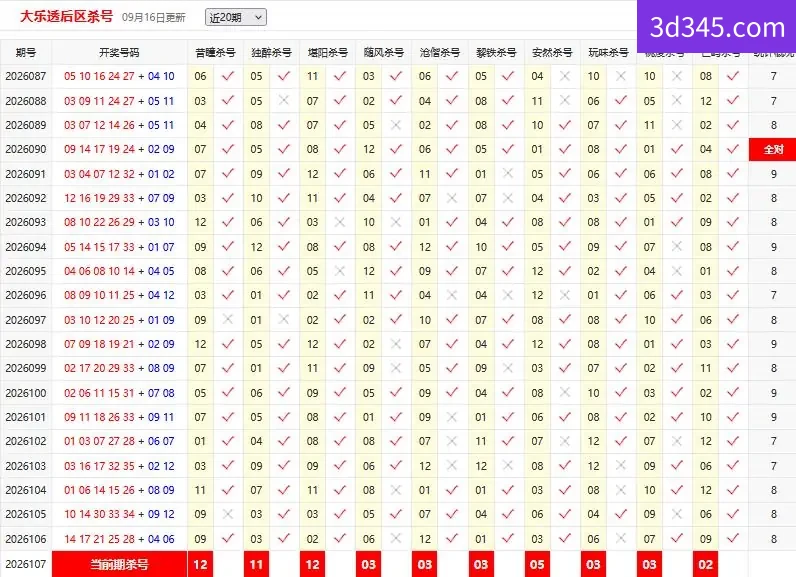Click the red 全对 badge in row 2026090
Viewport: 796px width, 577px height.
773,149
